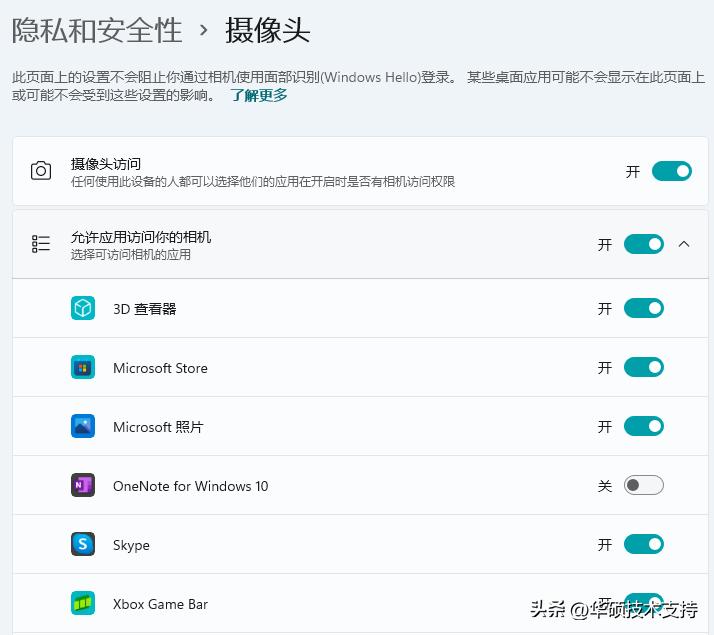Click the Xbox Game Bar app icon
The height and width of the screenshot is (635, 714).
pos(83,604)
